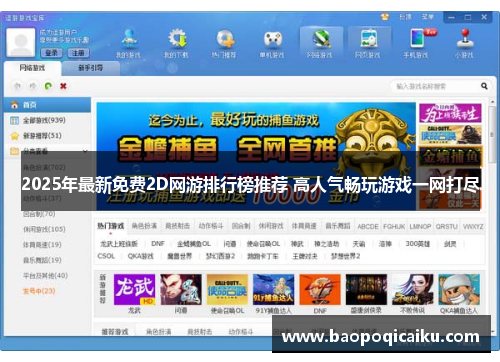Screen dimensions: 500x362
Task: Open the 梦想世界2 text link
Action: tap(345, 256)
